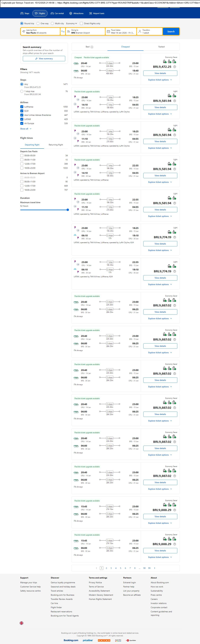The image size is (200, 644).
Task: Click the info icon next to Best tab
Action: coord(92,47)
